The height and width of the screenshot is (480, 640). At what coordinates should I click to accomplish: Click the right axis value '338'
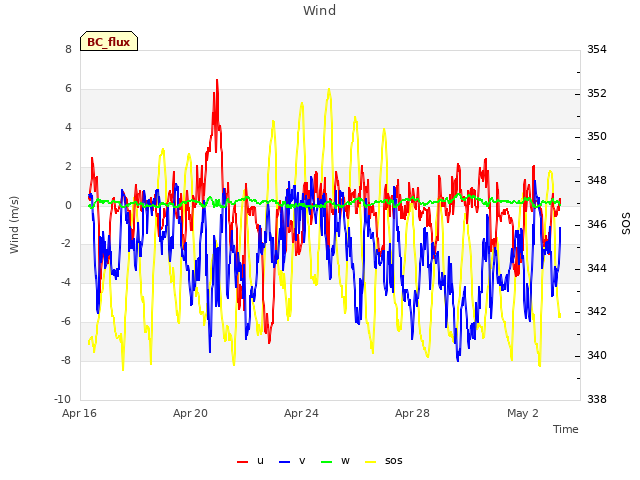point(597,399)
